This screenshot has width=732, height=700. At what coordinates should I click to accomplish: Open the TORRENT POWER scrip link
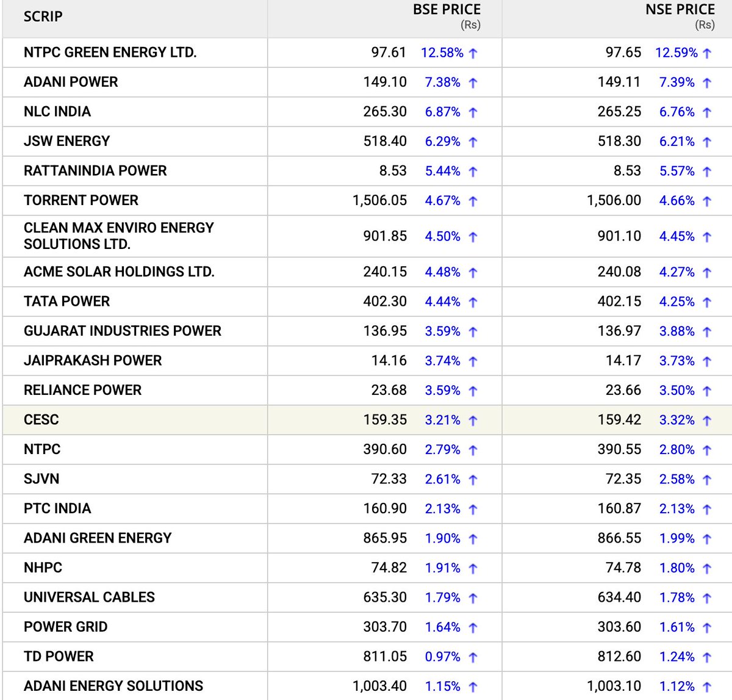[81, 200]
